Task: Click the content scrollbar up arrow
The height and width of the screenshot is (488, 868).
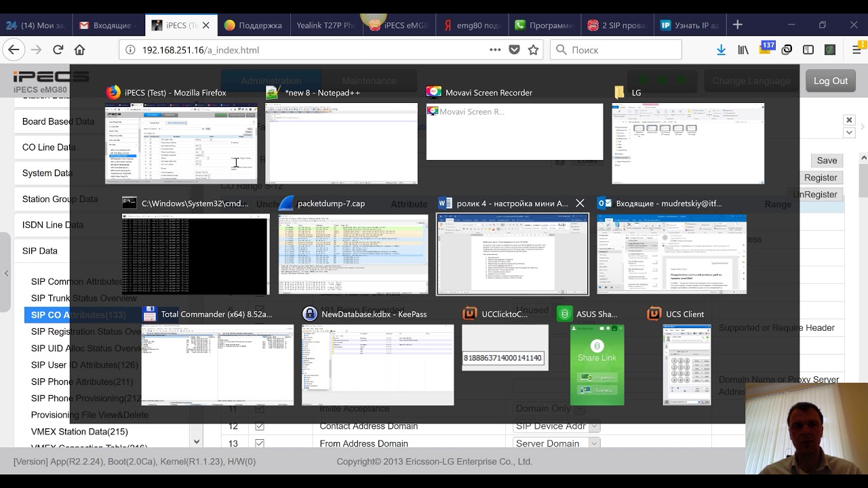Action: (x=864, y=158)
